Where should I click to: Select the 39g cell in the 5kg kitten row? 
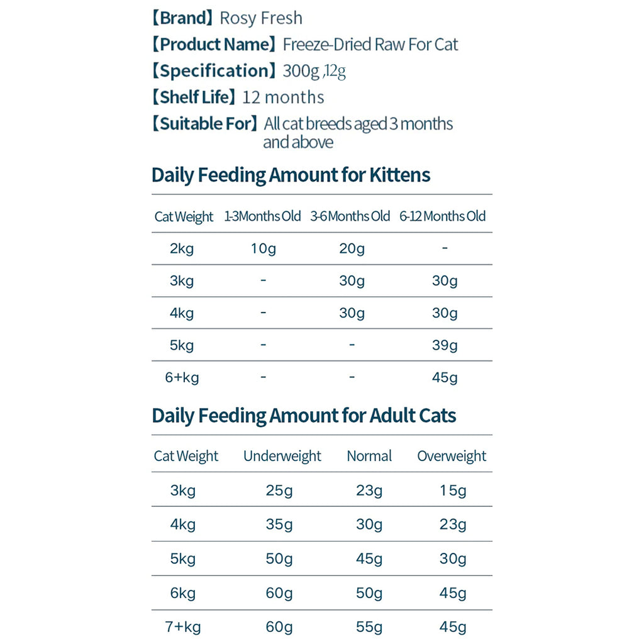click(x=445, y=345)
